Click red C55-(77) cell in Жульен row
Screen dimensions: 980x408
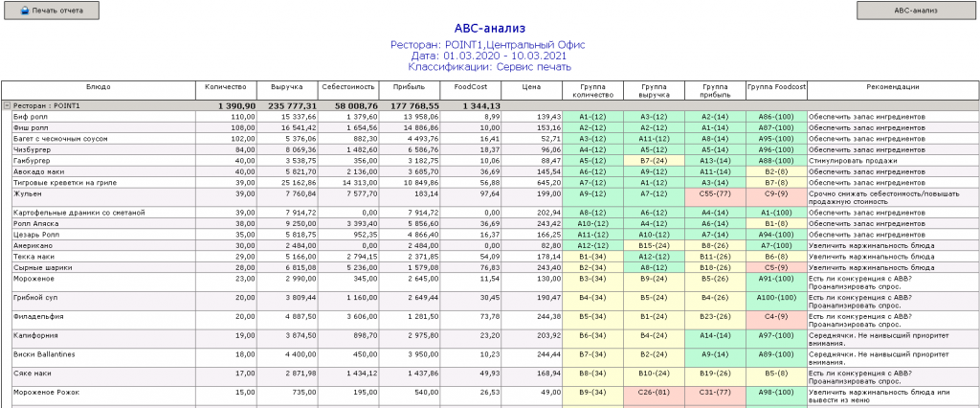click(x=715, y=193)
